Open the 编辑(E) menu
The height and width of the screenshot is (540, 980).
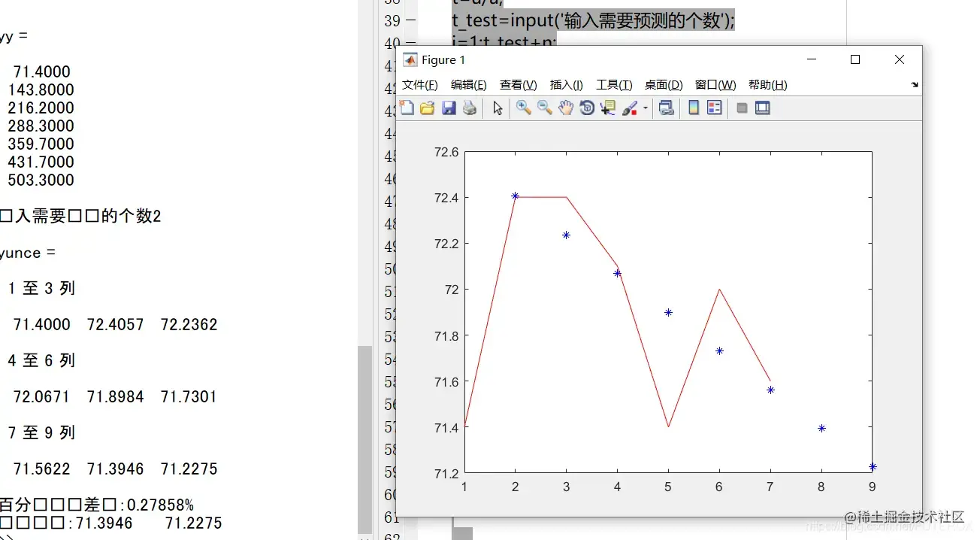[x=468, y=85]
